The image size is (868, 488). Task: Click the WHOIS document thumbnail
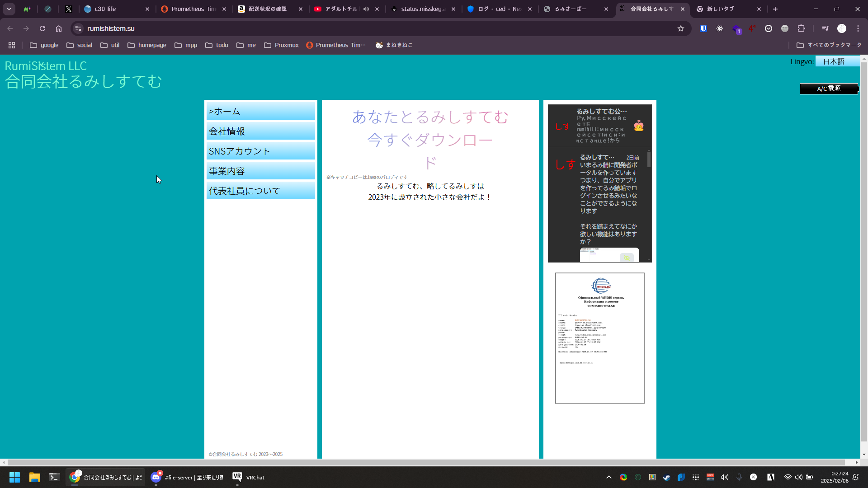tap(599, 338)
